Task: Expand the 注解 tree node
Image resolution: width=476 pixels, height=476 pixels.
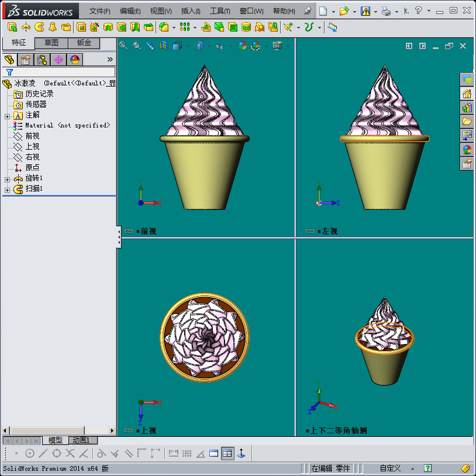Action: [x=7, y=116]
